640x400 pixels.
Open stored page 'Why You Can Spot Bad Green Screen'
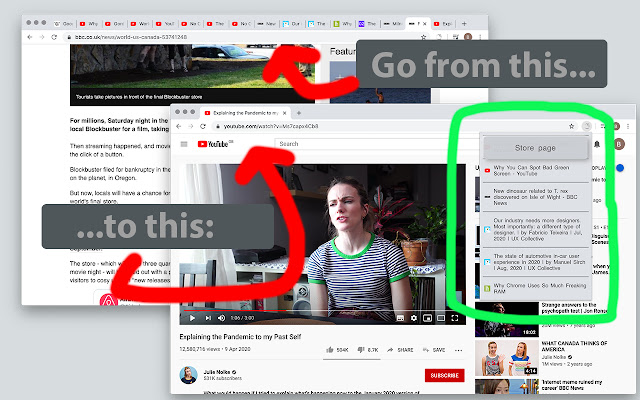(x=535, y=171)
